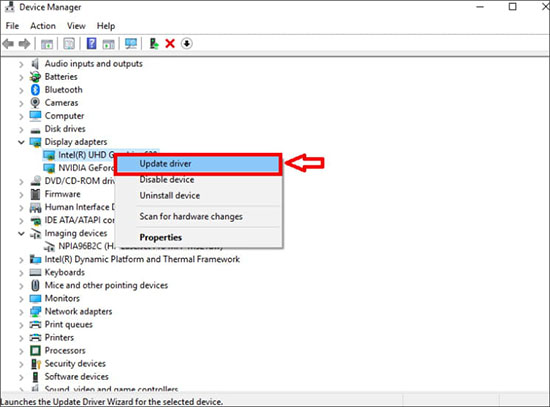Click the Device Manager title bar icon
This screenshot has height=407, width=550.
[9, 7]
